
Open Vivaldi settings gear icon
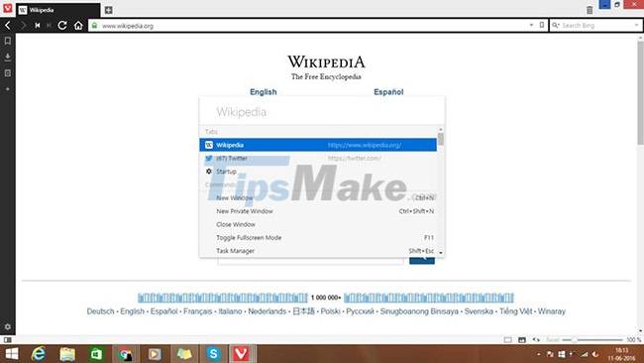[x=7, y=327]
